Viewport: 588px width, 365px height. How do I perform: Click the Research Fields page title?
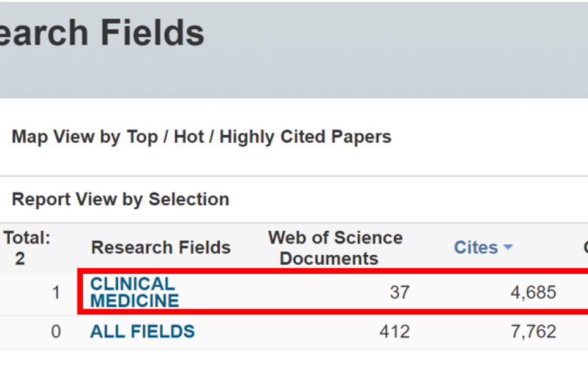pyautogui.click(x=102, y=32)
